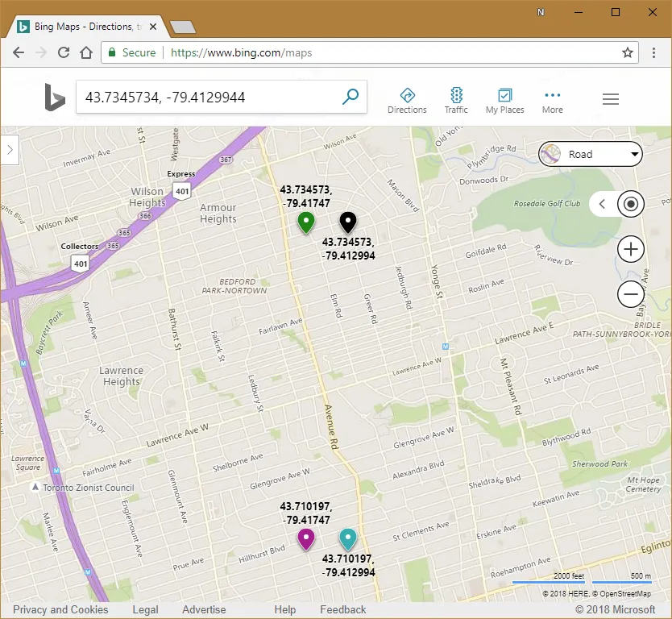The image size is (672, 619).
Task: Click the Yonge St street label
Action: pyautogui.click(x=437, y=281)
